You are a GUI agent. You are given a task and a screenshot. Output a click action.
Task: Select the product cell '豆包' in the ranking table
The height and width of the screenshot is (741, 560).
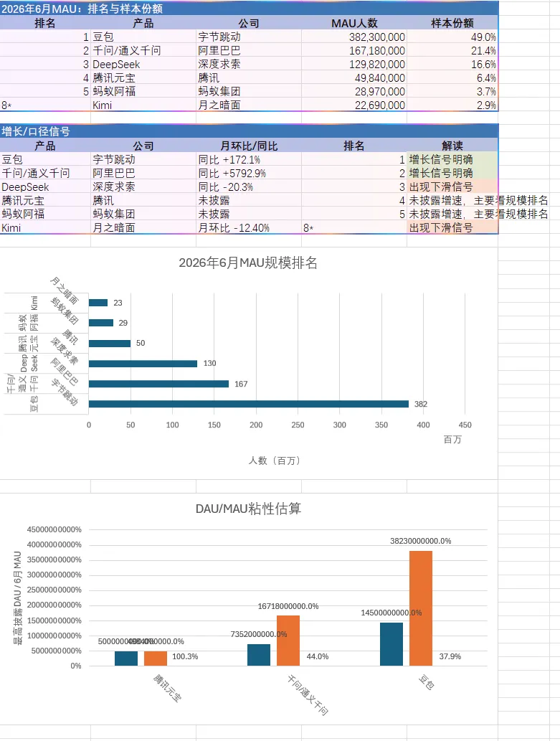pos(143,37)
